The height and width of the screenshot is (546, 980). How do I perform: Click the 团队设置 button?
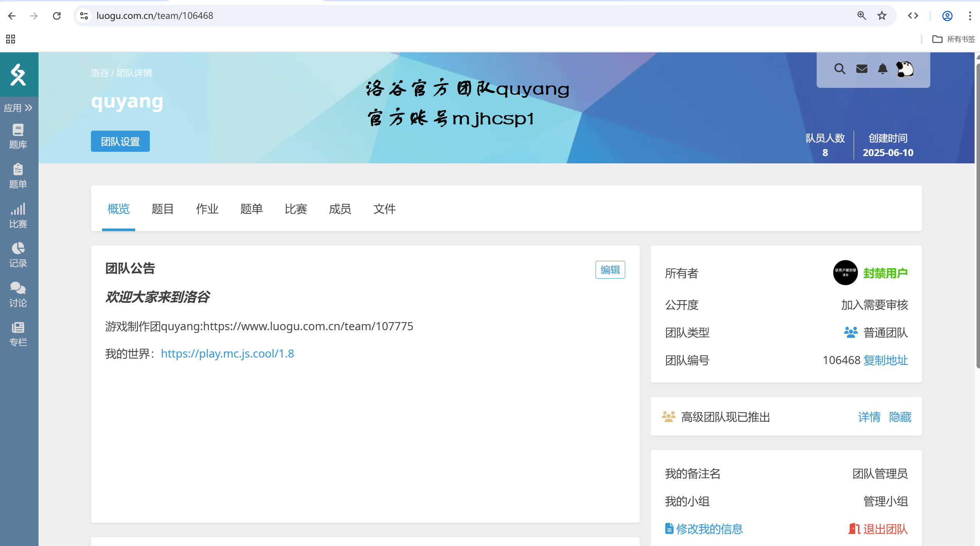pyautogui.click(x=120, y=141)
